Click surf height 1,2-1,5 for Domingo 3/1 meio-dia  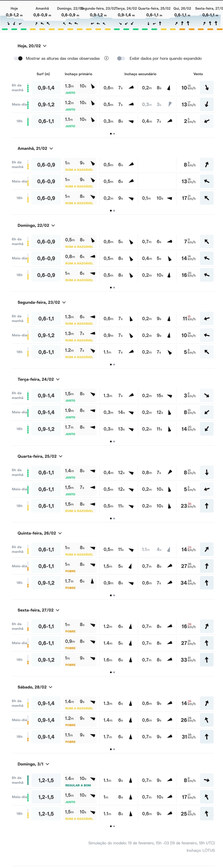coord(46,797)
